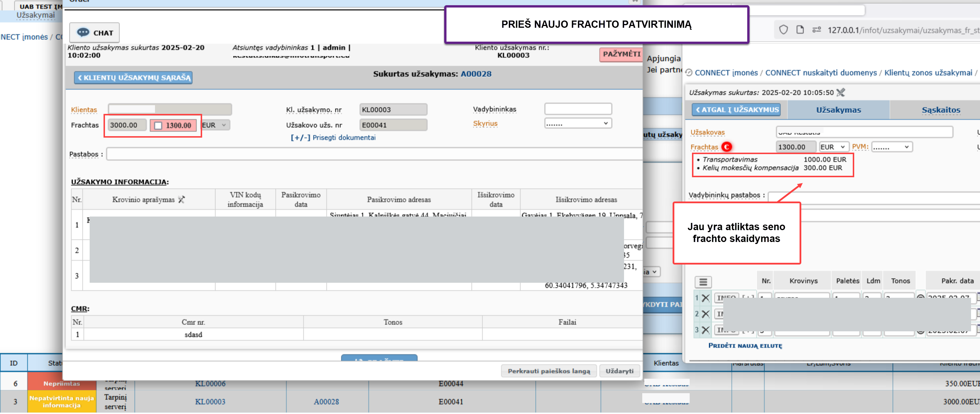
Task: Switch to the Užsakymas tab
Action: pyautogui.click(x=838, y=110)
